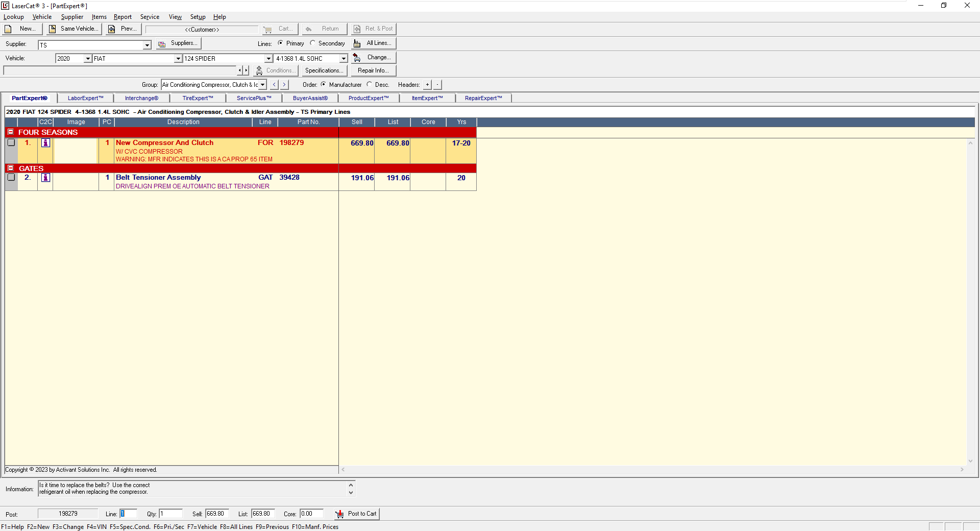Image resolution: width=980 pixels, height=531 pixels.
Task: Click the Conditions icon
Action: click(x=259, y=70)
